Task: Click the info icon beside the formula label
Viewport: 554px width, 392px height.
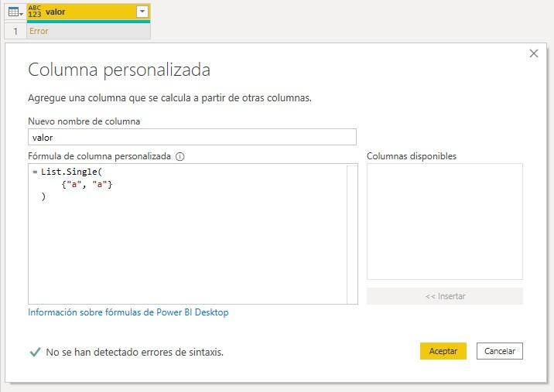Action: click(x=180, y=156)
